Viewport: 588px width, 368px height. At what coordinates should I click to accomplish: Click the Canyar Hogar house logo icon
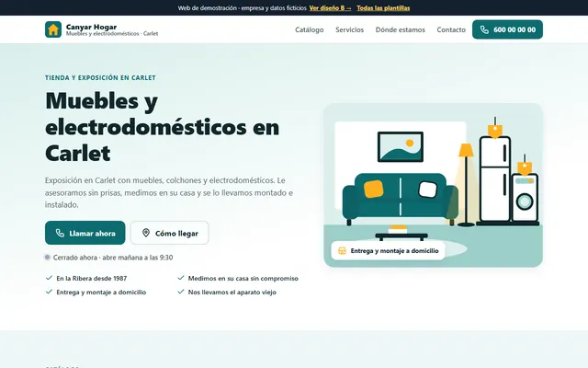coord(53,29)
